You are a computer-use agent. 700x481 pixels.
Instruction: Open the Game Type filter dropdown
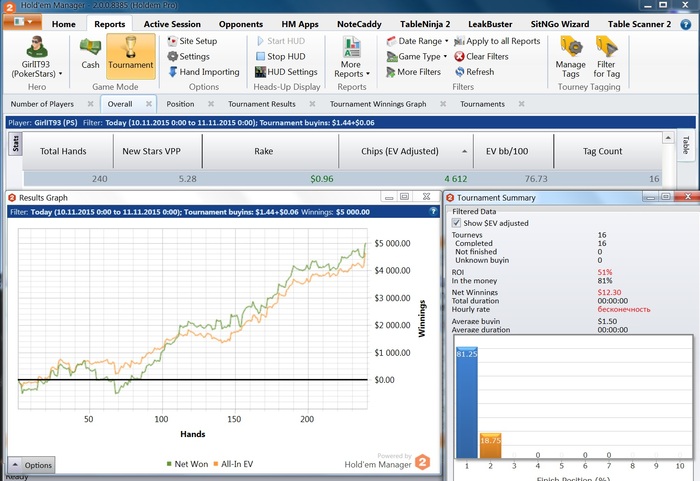coord(417,56)
